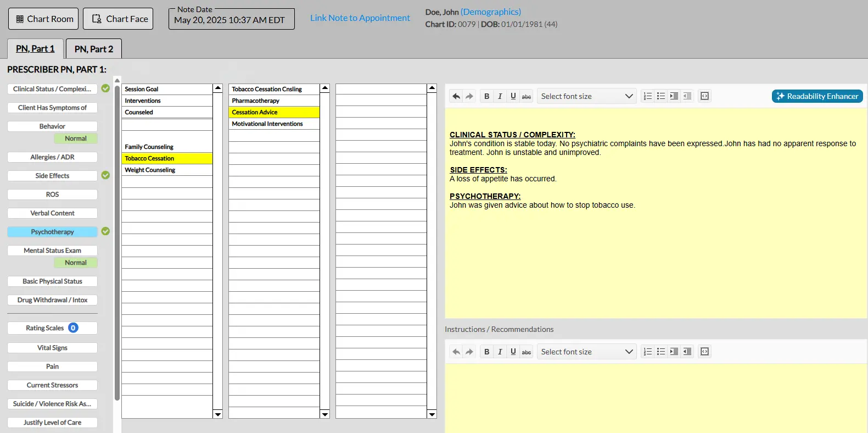Click the Clinical Status green checkmark
868x433 pixels.
105,88
